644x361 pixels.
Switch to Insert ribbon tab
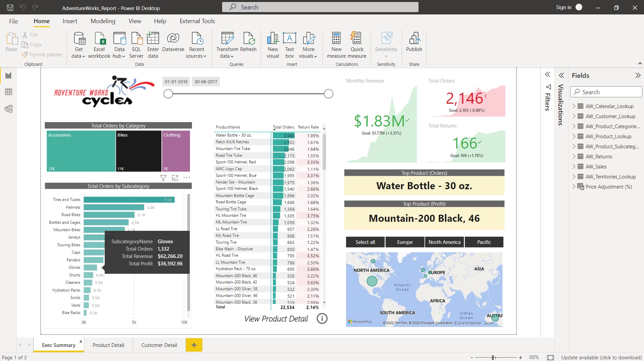coord(70,21)
